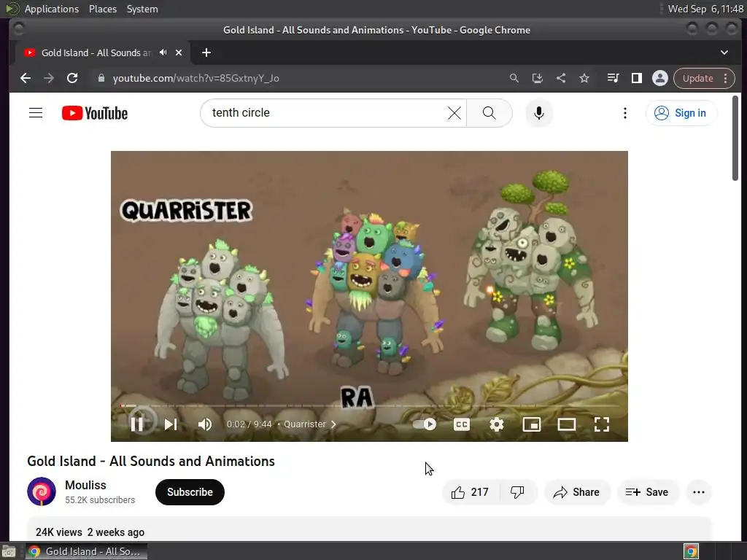This screenshot has height=560, width=747.
Task: Open the System menu
Action: click(142, 9)
